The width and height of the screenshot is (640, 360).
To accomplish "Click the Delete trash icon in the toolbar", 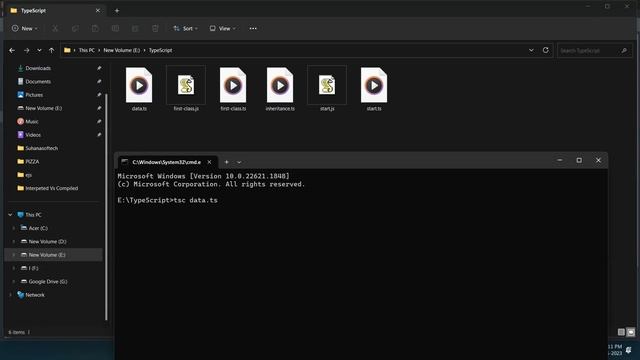I will click(x=155, y=29).
